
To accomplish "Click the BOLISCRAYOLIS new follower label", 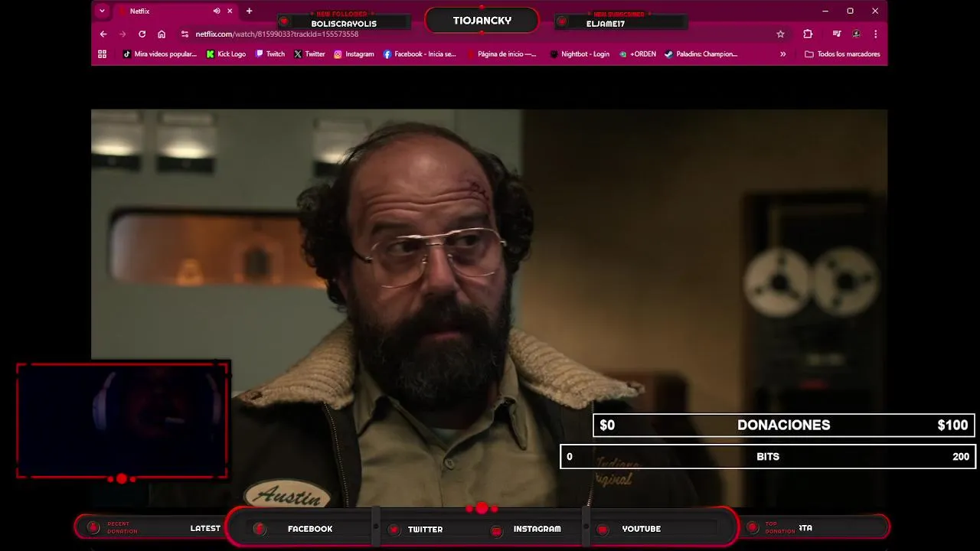I will [x=344, y=23].
